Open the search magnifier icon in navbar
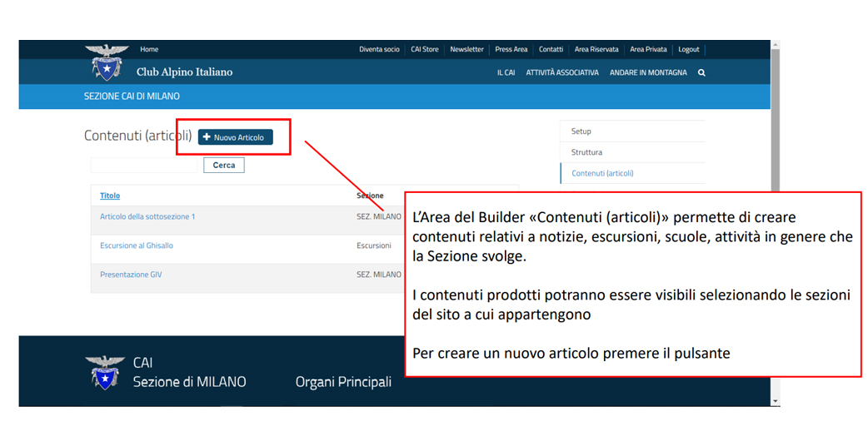The height and width of the screenshot is (441, 868). click(x=701, y=72)
